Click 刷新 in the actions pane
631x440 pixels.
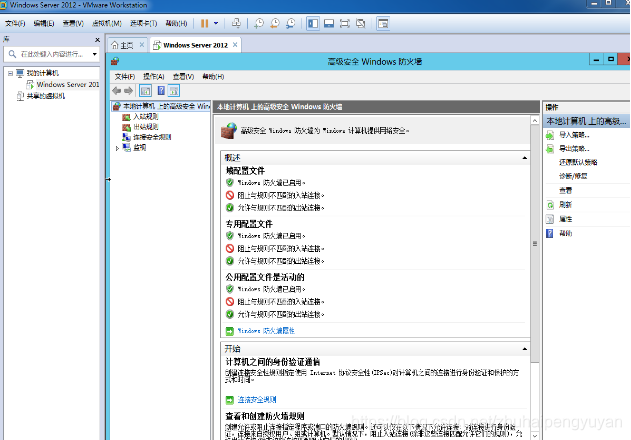tap(565, 205)
